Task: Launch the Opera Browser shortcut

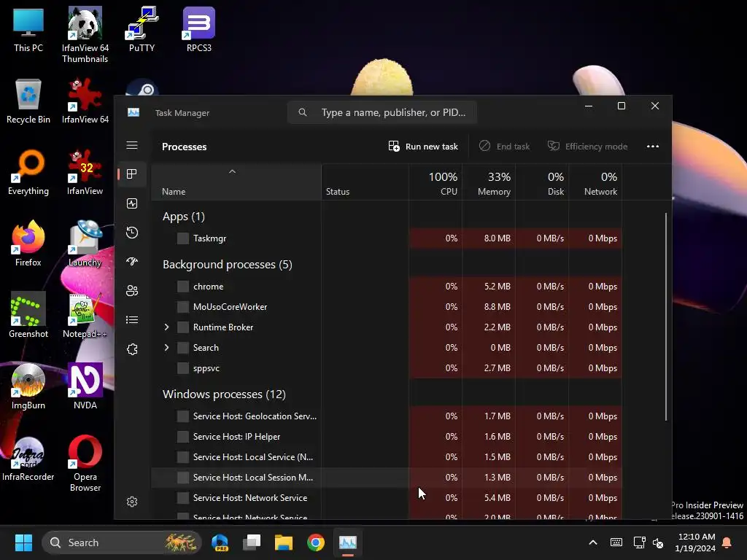Action: point(85,463)
